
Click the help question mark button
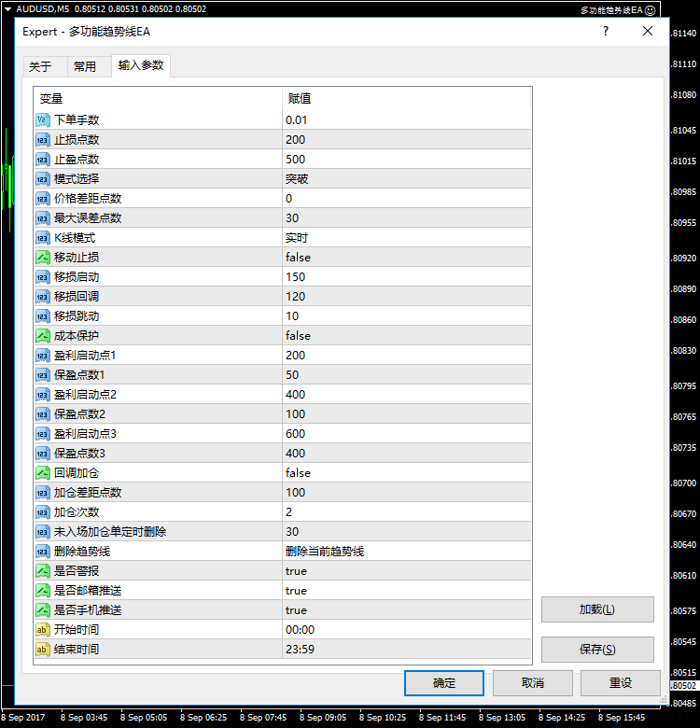(606, 31)
